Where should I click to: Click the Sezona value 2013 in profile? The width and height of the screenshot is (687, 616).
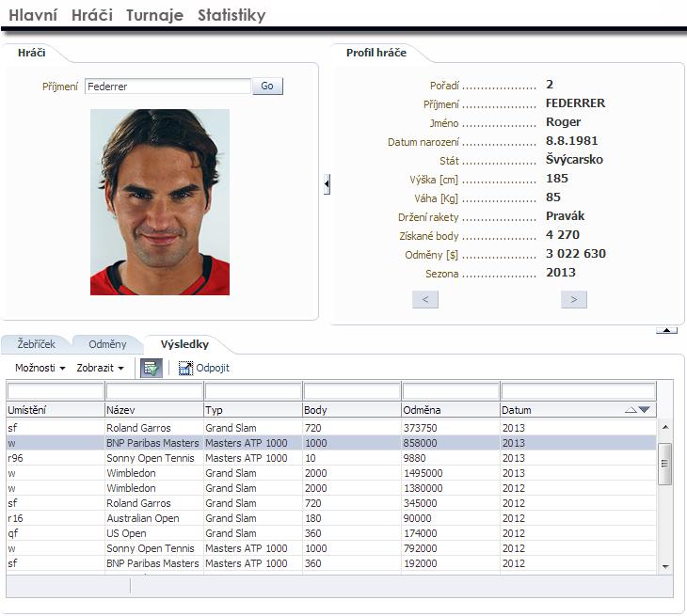pos(561,273)
